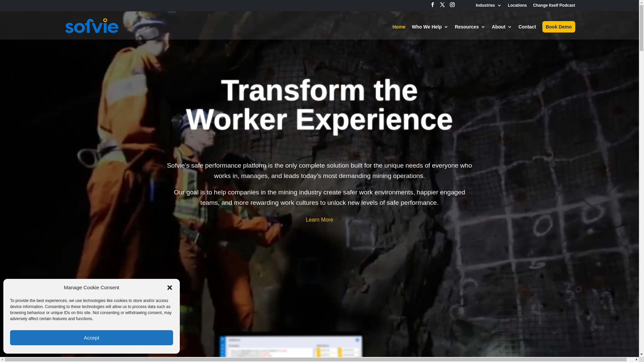Screen dimensions: 644x362
Task: Open the Locations link
Action: pyautogui.click(x=517, y=5)
